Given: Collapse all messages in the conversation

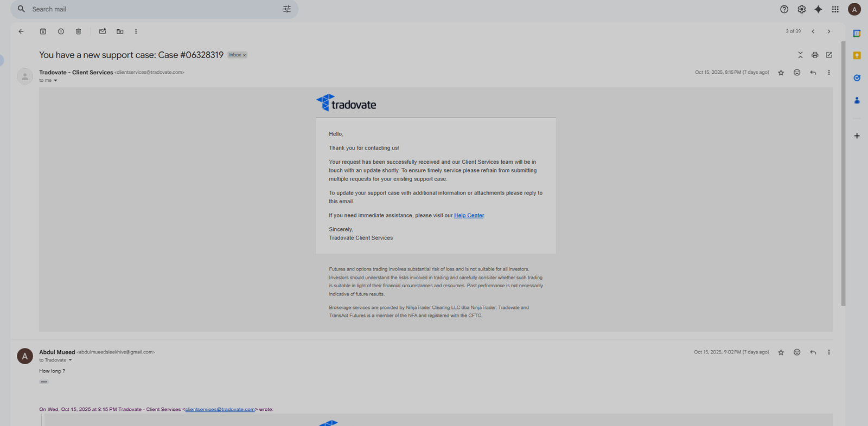Looking at the screenshot, I should pyautogui.click(x=800, y=55).
